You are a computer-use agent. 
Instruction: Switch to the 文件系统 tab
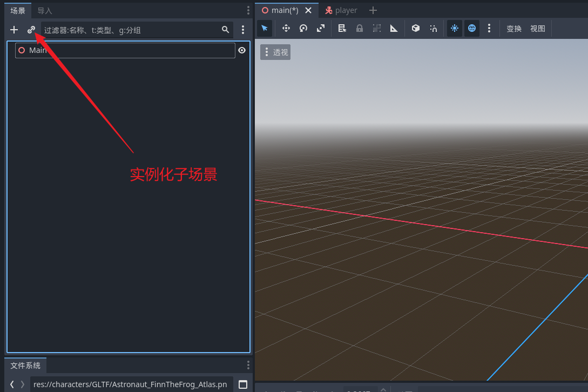(25, 366)
